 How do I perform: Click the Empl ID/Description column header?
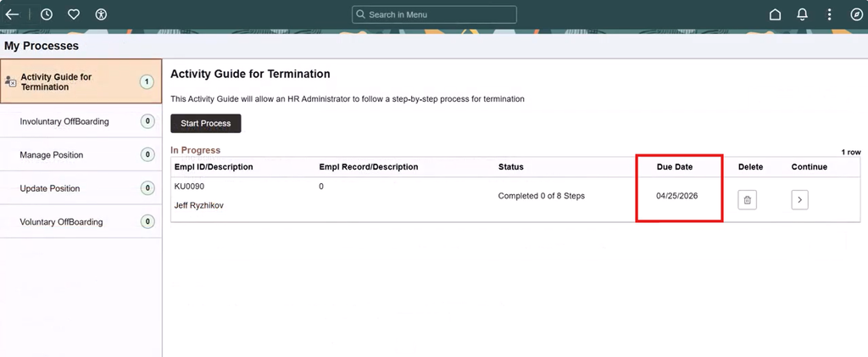(214, 166)
